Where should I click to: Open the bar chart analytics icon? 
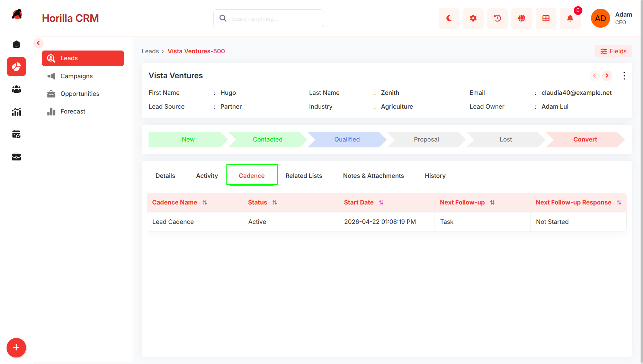(x=16, y=112)
